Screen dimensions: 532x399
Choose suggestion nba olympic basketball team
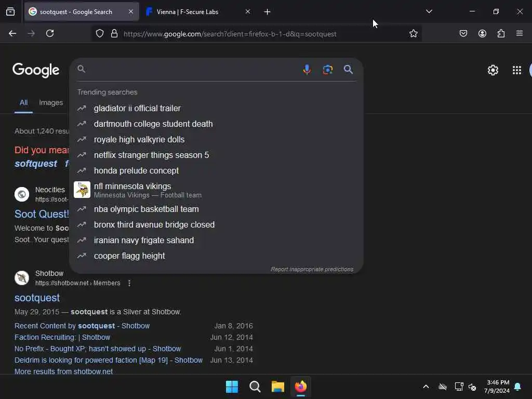tap(216, 209)
